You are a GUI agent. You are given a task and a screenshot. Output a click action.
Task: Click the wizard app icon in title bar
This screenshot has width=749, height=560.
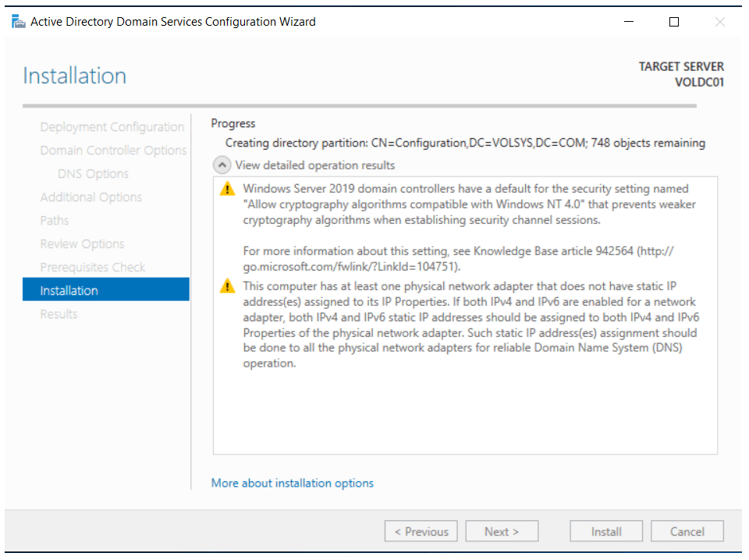click(18, 22)
